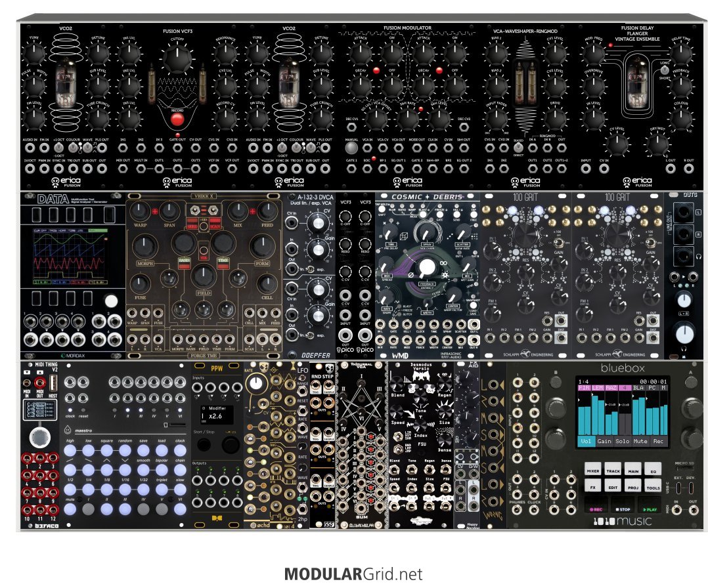This screenshot has height=588, width=708.
Task: Click the Maestro 'random' pad
Action: [125, 450]
